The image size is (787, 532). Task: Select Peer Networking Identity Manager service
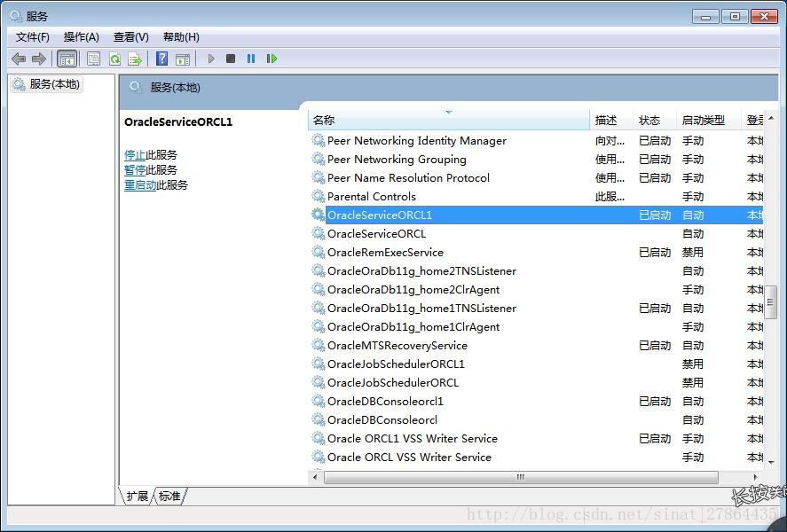pyautogui.click(x=536, y=140)
